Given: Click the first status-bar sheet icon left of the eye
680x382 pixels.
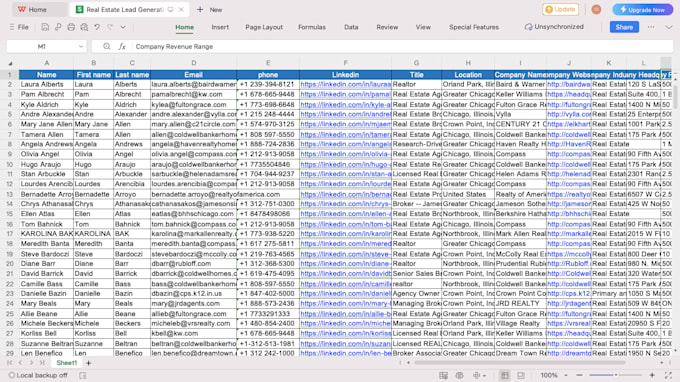Looking at the screenshot, I should coord(443,375).
